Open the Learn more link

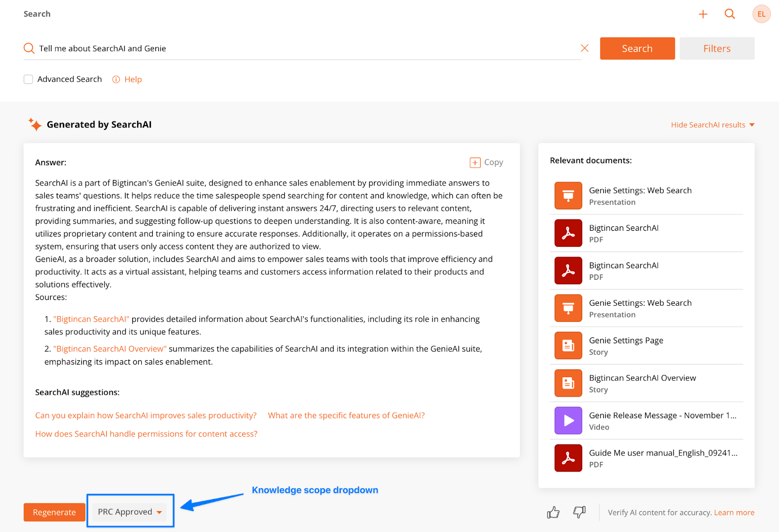coord(734,513)
